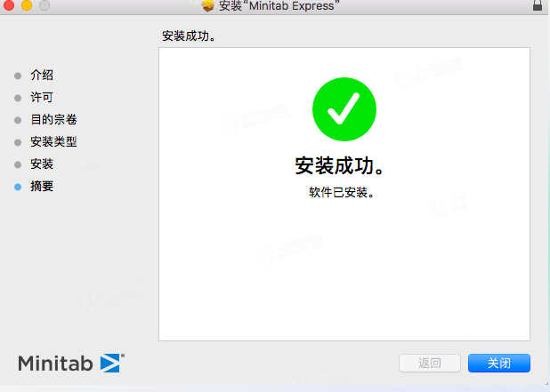Click the Minitab blue arrow logo

tap(112, 363)
